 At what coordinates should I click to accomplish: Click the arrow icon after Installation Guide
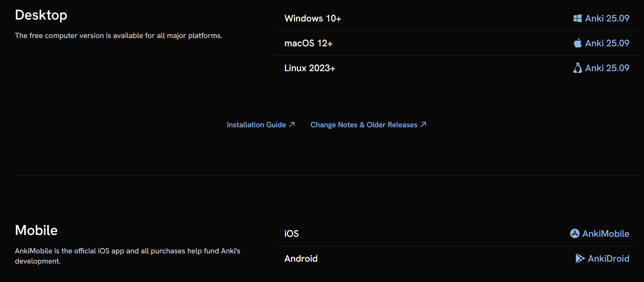tap(292, 125)
